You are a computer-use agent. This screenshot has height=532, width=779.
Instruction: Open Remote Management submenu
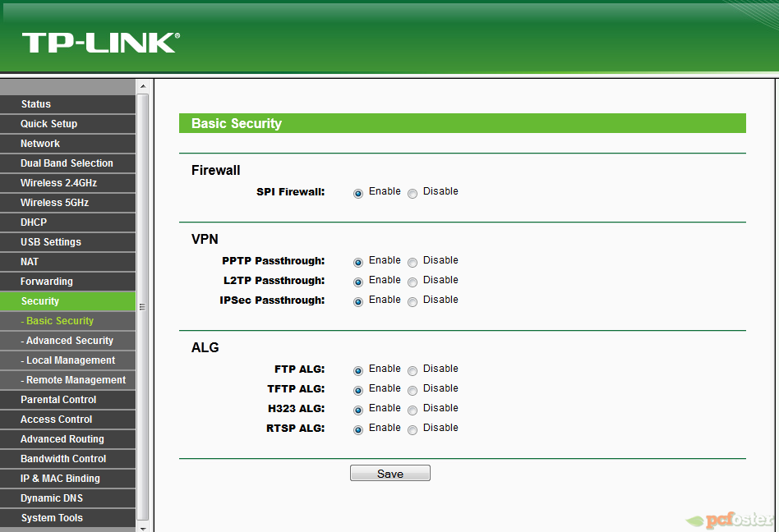67,380
